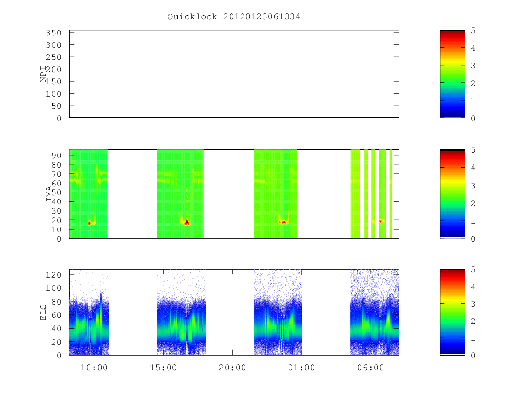The width and height of the screenshot is (532, 399).
Task: Click the 1 label on ELS color bar
Action: pos(473,338)
